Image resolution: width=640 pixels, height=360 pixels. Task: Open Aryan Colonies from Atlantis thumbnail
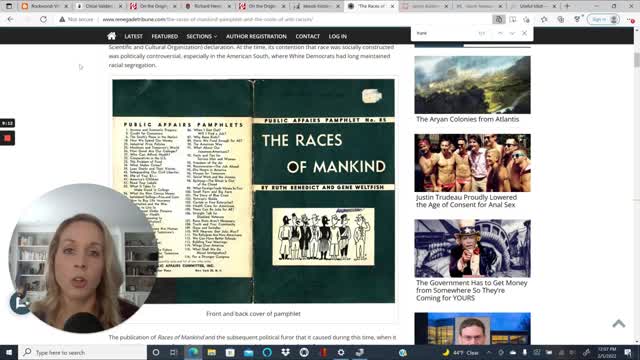click(x=473, y=85)
